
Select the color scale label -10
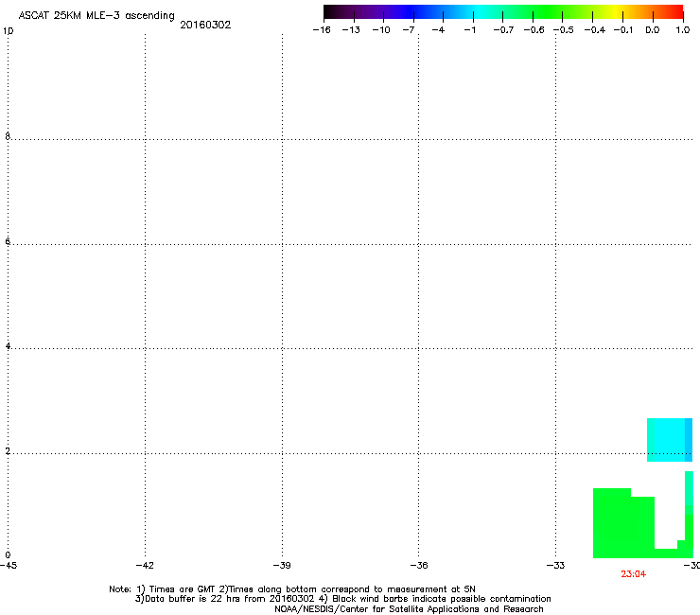coord(381,30)
